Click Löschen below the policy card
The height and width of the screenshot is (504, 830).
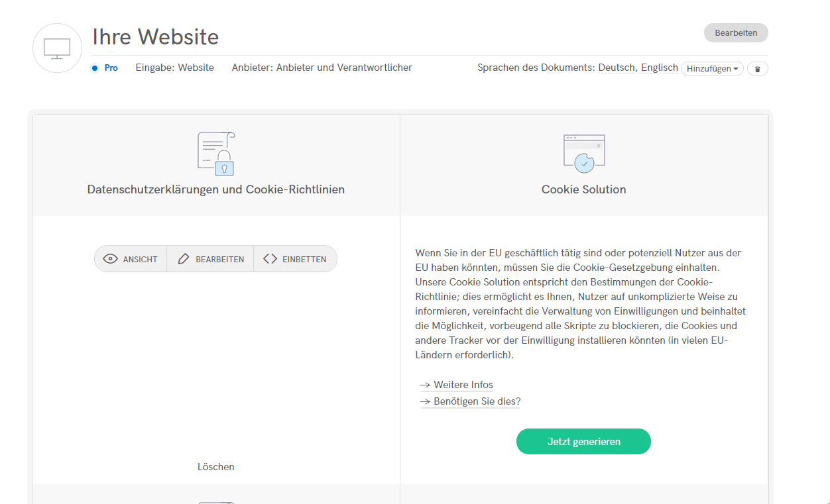216,467
